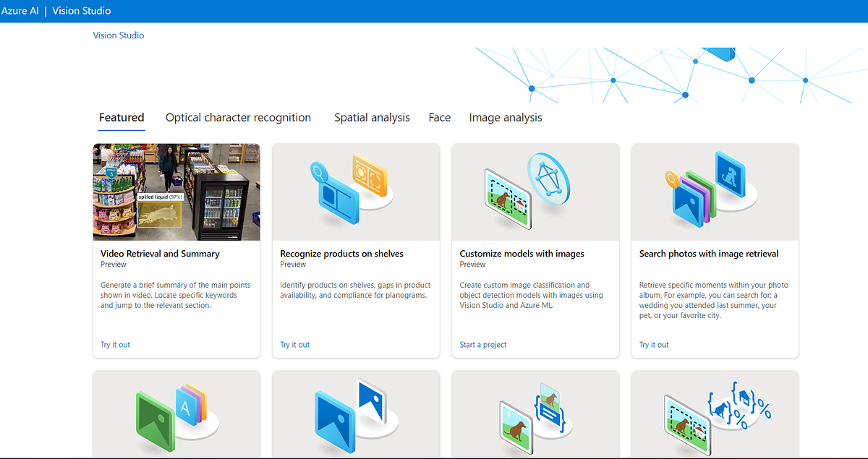The width and height of the screenshot is (868, 459).
Task: Open the Spatial analysis tab
Action: click(x=372, y=117)
